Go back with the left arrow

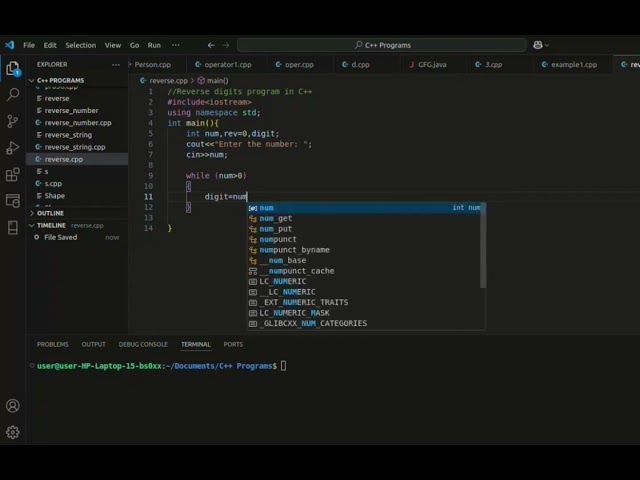coord(211,45)
